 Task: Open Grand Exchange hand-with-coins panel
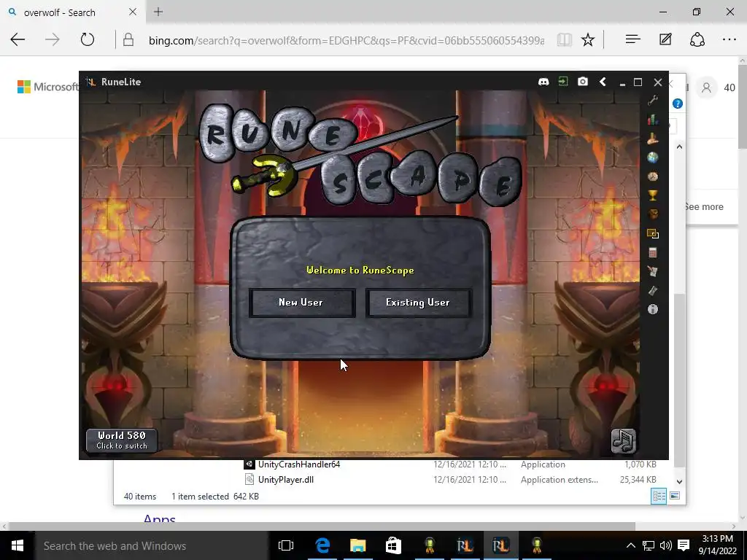(x=653, y=139)
